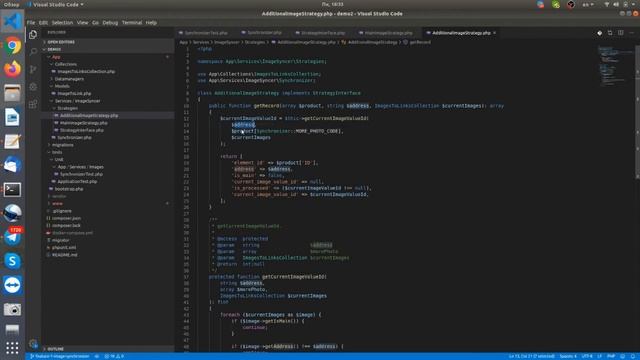Click the PHP language mode in status bar
The width and height of the screenshot is (640, 360).
pyautogui.click(x=611, y=356)
